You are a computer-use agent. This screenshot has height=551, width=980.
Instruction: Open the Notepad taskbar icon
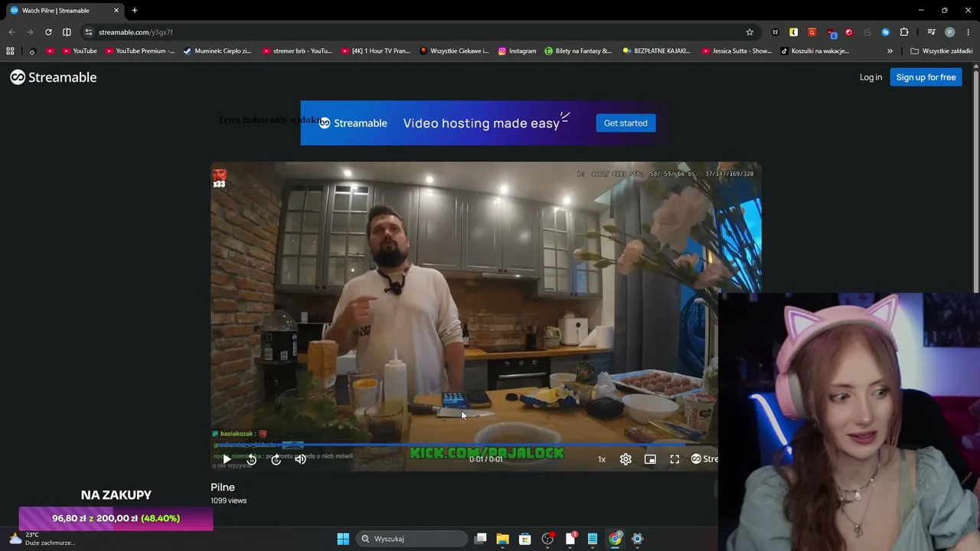click(x=593, y=539)
